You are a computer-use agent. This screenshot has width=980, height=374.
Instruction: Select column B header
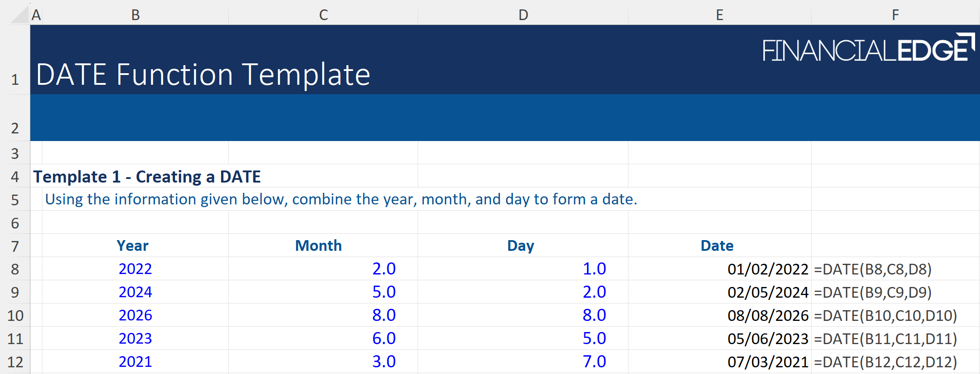coord(135,15)
